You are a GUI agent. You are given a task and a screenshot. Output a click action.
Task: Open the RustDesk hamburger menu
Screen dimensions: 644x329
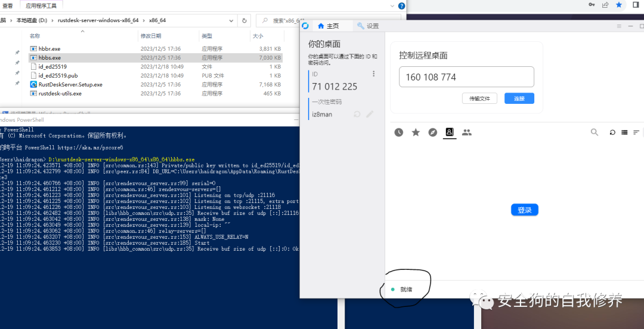(x=619, y=26)
